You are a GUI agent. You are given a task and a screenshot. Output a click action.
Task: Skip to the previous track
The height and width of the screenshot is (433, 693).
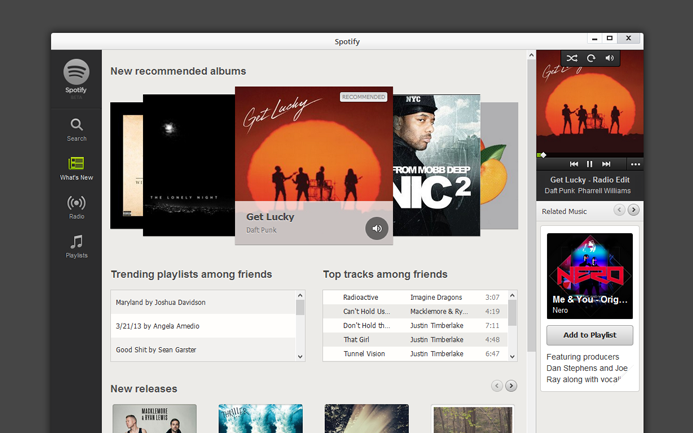click(x=574, y=164)
